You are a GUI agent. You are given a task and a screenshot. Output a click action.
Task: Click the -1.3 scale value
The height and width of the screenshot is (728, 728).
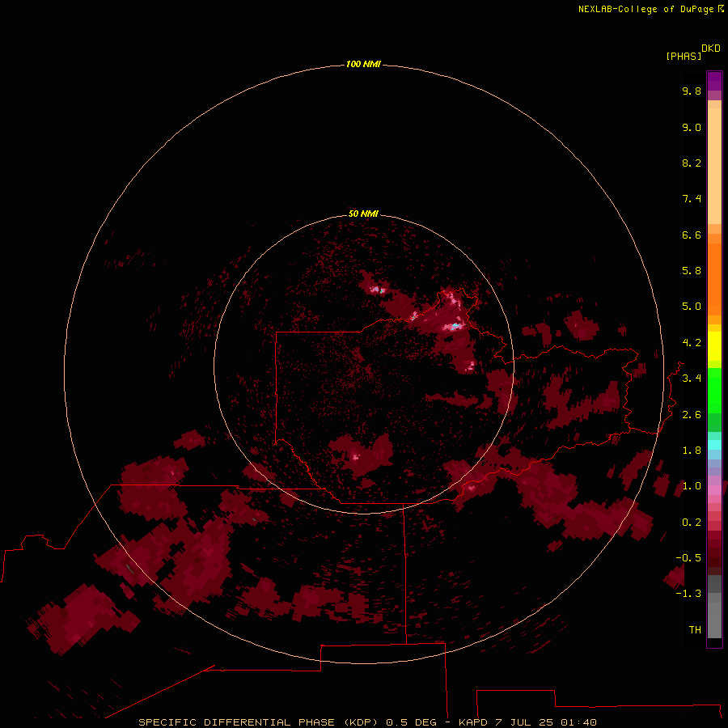pyautogui.click(x=688, y=594)
